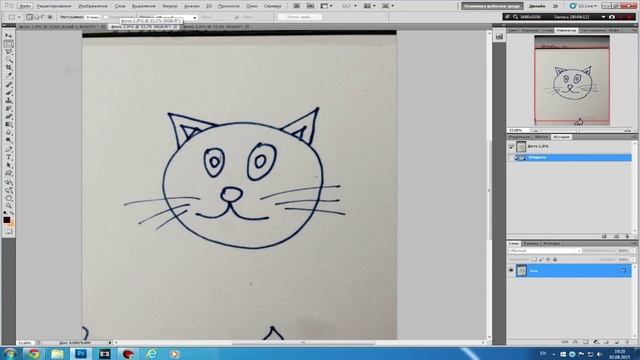Select the Move tool
Image resolution: width=640 pixels, height=360 pixels.
coord(9,36)
